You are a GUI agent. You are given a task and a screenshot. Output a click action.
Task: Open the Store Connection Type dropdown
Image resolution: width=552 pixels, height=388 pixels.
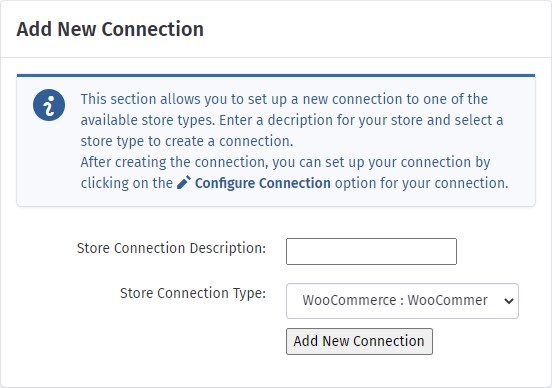coord(402,301)
